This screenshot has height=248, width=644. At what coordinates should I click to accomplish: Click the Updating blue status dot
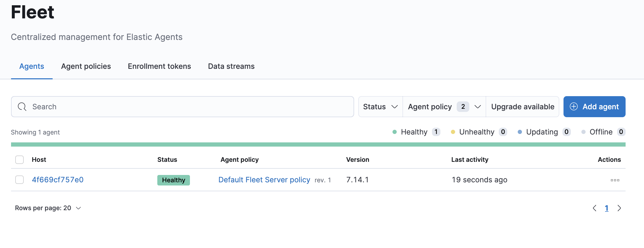520,132
